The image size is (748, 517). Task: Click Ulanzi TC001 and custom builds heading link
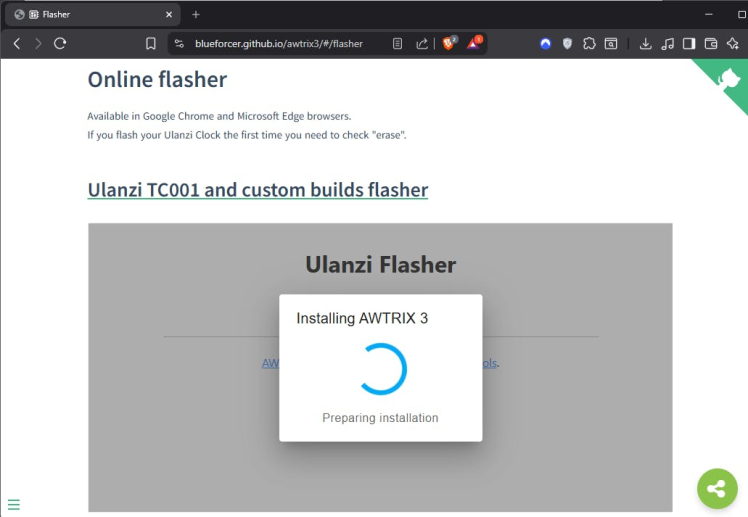258,190
